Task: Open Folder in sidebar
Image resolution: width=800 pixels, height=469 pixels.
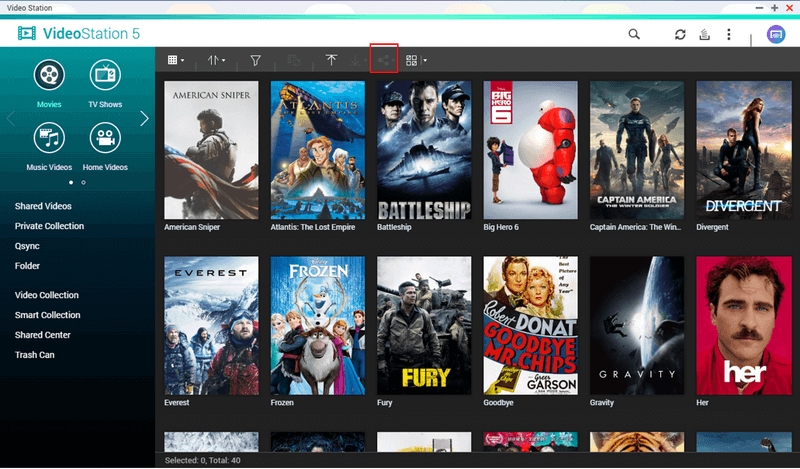Action: coord(27,266)
